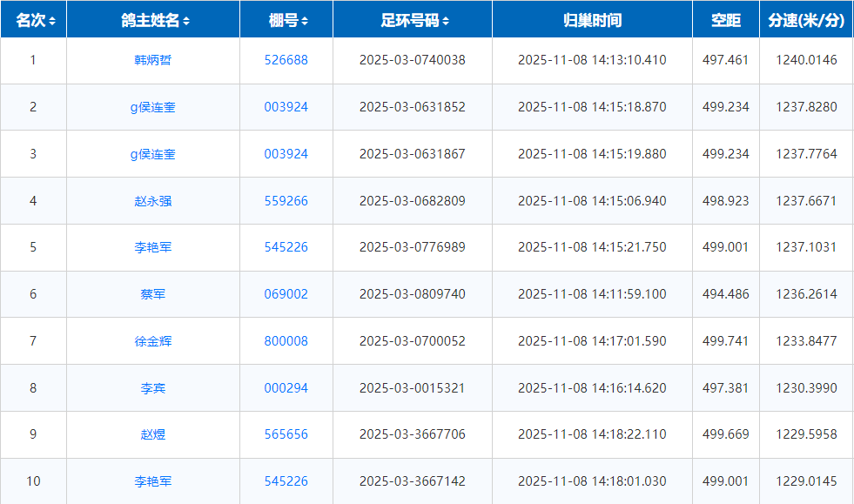
Task: Click ring number 2025-03-0740038 cell
Action: pyautogui.click(x=412, y=60)
